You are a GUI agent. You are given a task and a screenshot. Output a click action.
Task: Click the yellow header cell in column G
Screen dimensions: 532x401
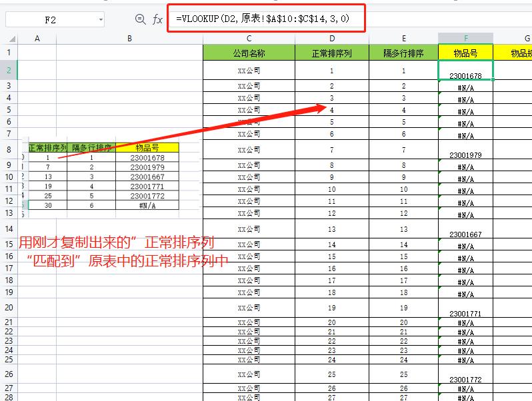pyautogui.click(x=513, y=53)
